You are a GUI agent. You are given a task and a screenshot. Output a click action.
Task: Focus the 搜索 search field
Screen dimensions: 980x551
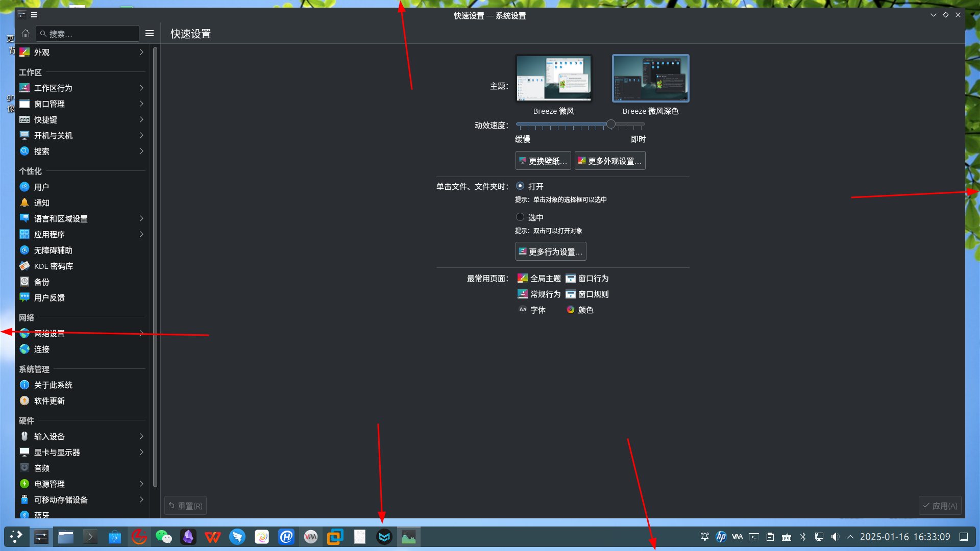pos(88,34)
